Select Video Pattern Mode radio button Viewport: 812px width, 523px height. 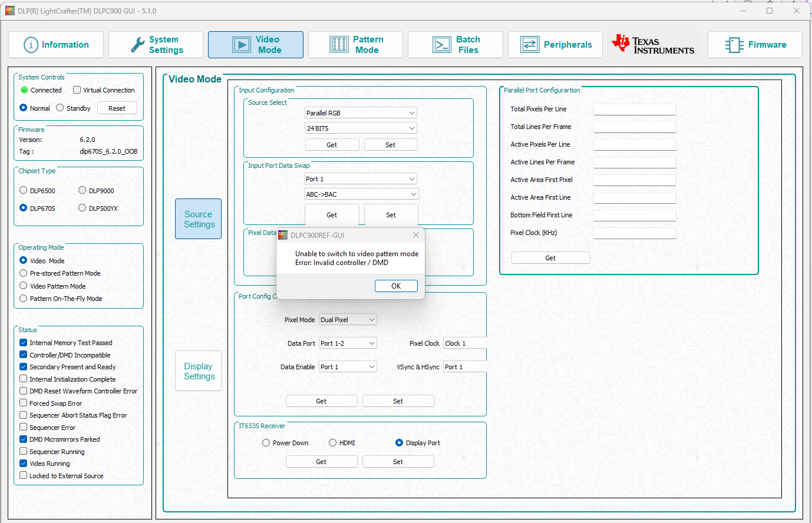coord(24,286)
